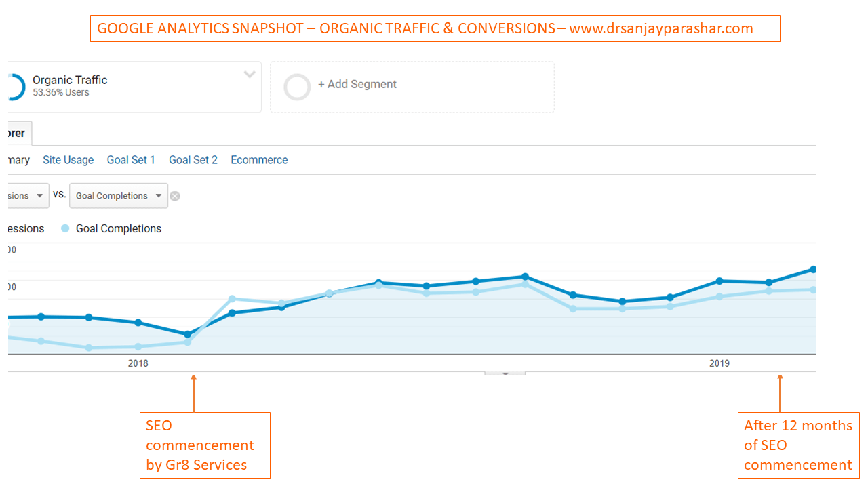Click the final Goal Completions data point

(x=812, y=290)
